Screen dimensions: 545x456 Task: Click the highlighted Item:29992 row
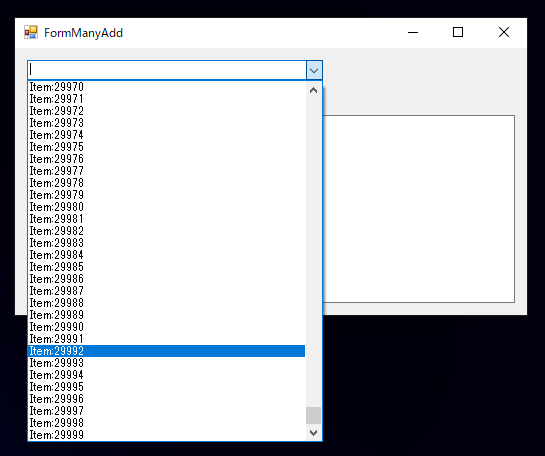[166, 351]
